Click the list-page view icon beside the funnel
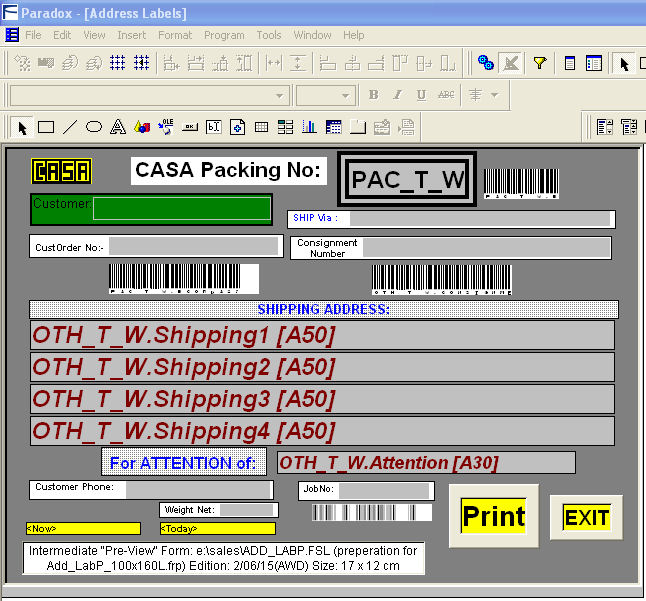This screenshot has height=601, width=646. [594, 63]
